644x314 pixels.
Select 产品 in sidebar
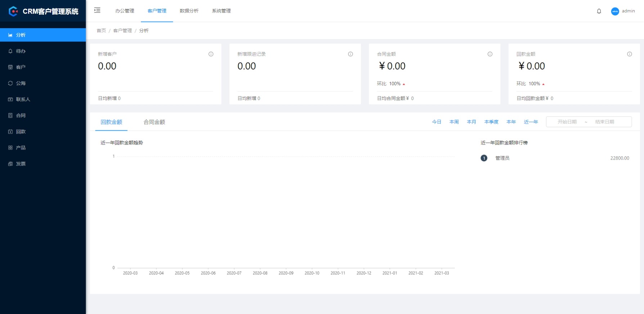pyautogui.click(x=43, y=148)
